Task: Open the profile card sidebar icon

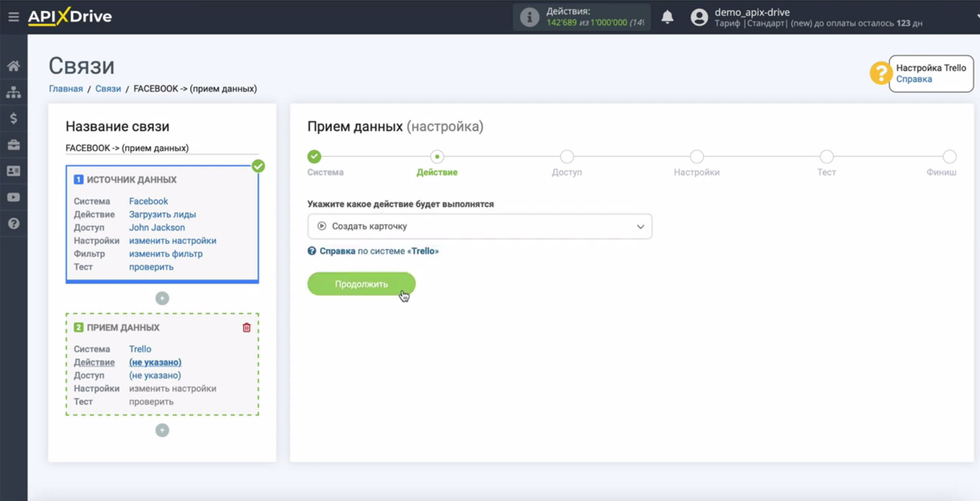Action: point(14,171)
